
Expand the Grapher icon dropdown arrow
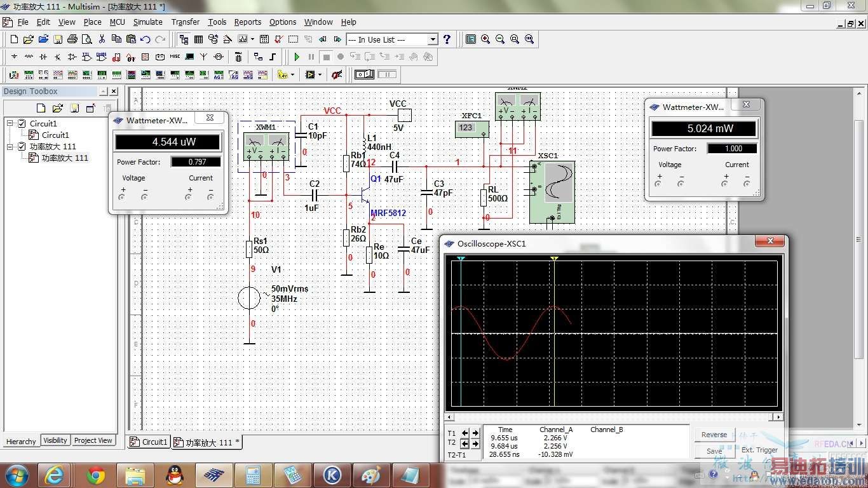252,39
